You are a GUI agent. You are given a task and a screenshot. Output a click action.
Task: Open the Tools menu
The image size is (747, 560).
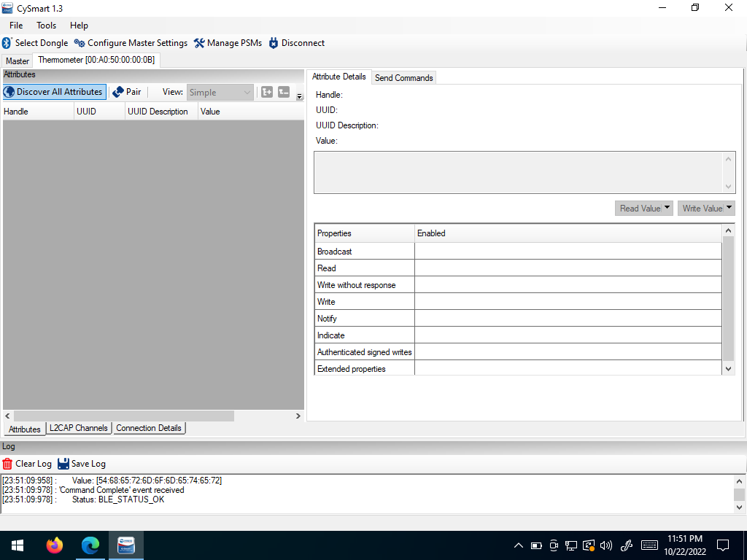(46, 26)
